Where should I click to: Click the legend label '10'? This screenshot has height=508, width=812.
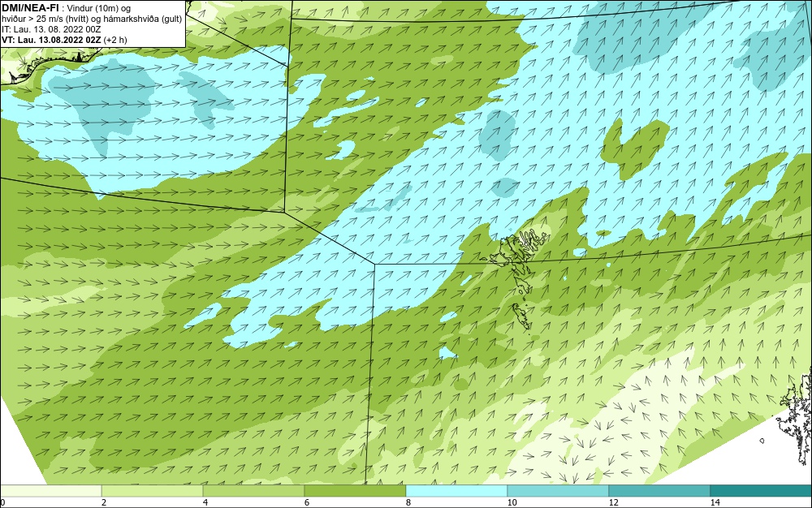[512, 502]
